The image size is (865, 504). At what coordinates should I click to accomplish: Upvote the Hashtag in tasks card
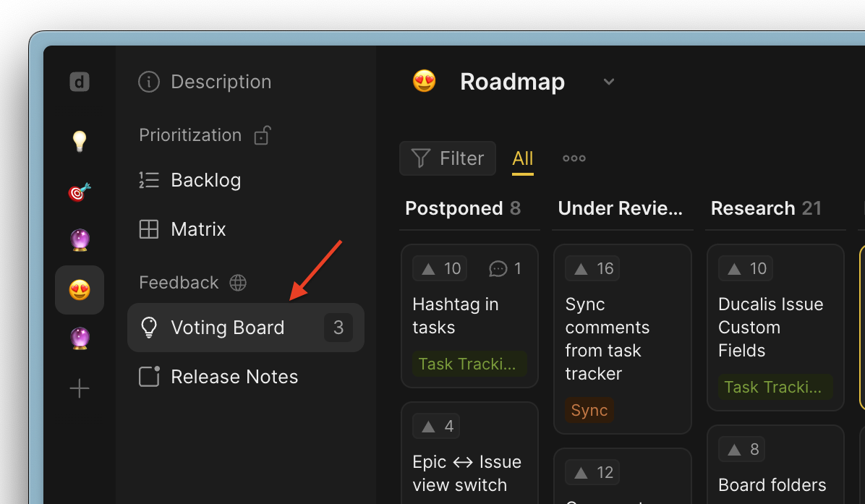point(439,268)
